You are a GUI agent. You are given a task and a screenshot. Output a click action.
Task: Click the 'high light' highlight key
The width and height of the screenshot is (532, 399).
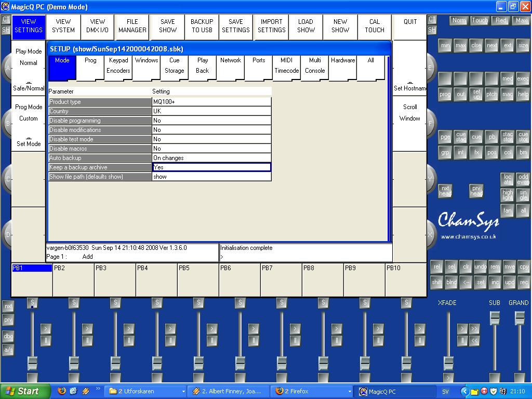coord(507,195)
